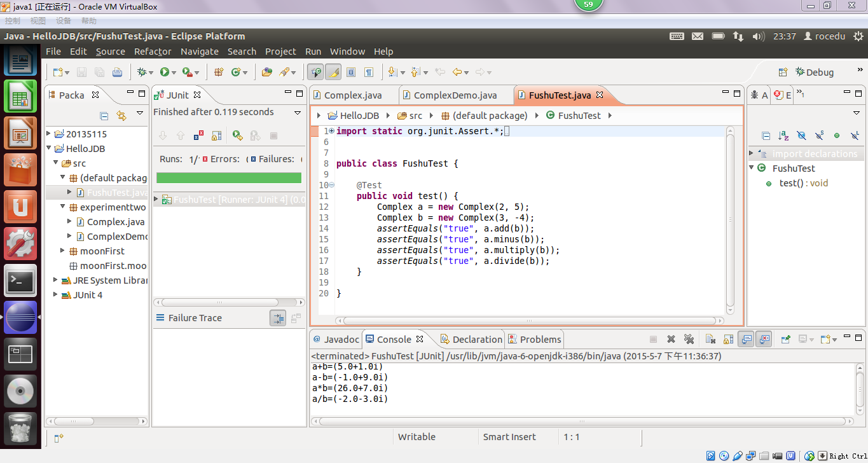Screen dimensions: 868x463
Task: Toggle Hide Non-Public Members in Outline
Action: pos(837,135)
